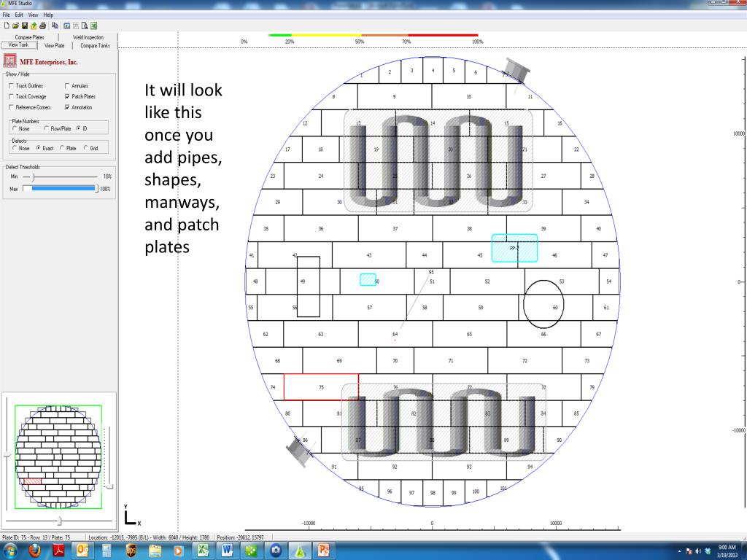Toggle the Reference Corners checkbox

10,107
